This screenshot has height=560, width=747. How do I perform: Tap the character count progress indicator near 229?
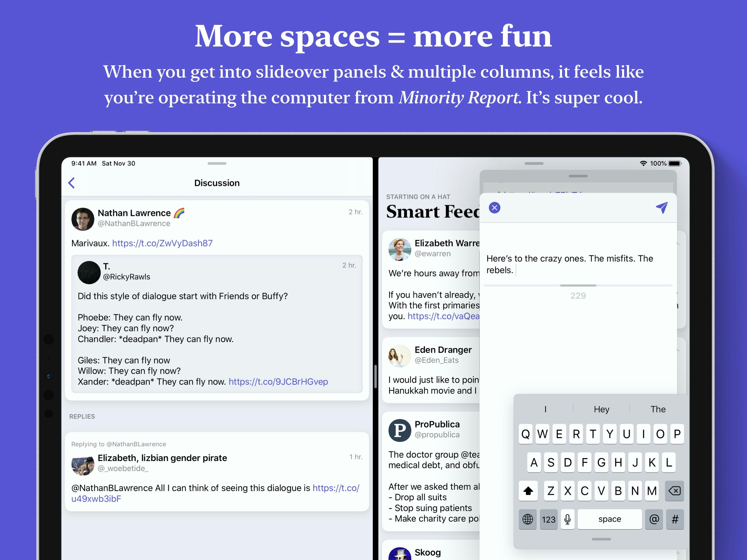578,285
